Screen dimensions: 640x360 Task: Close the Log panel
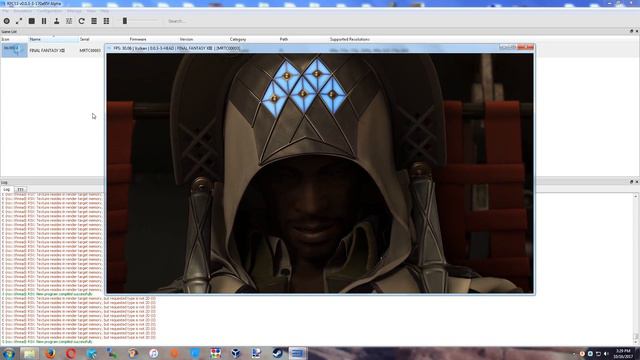point(637,182)
